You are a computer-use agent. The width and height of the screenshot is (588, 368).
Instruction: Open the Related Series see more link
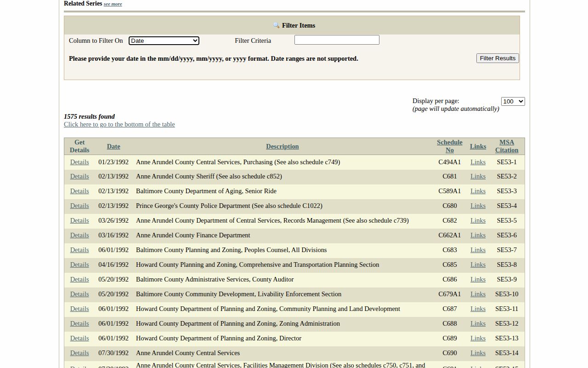[113, 4]
